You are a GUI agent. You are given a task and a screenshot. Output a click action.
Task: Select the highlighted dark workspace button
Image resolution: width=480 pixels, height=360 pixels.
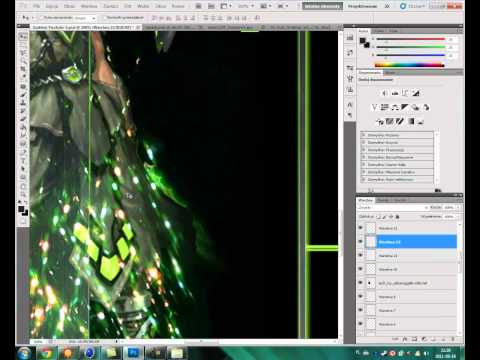click(322, 6)
